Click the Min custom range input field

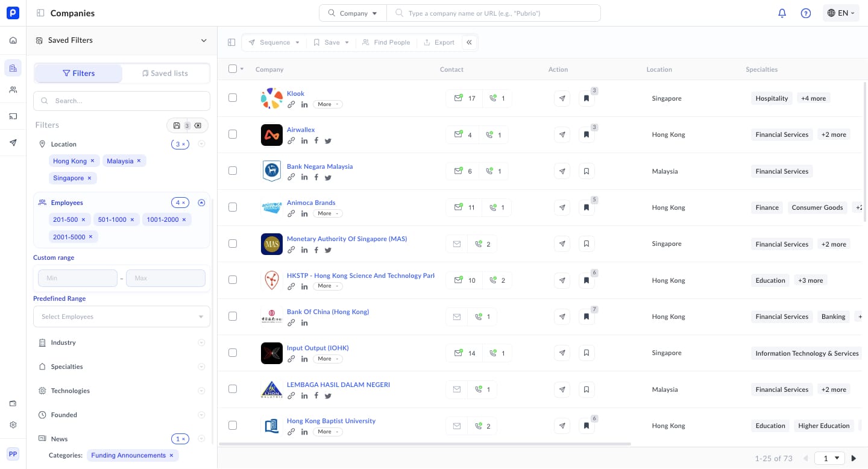(x=78, y=278)
